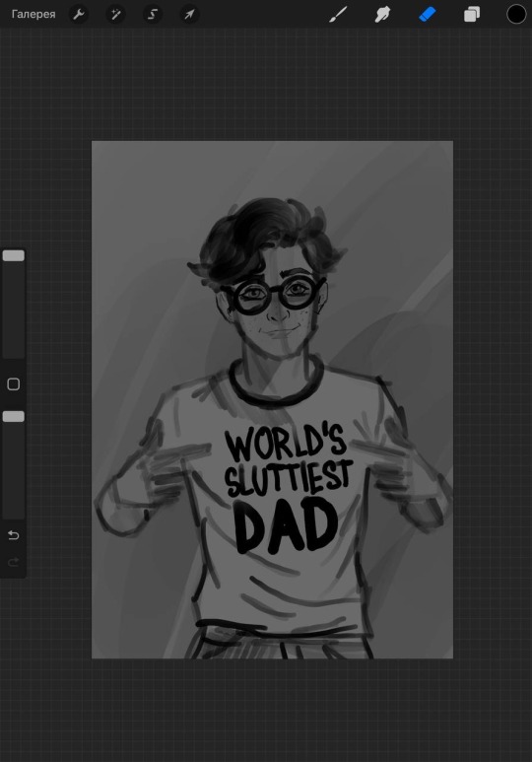Viewport: 532px width, 762px height.
Task: Open the Actions wrench menu
Action: [78, 14]
